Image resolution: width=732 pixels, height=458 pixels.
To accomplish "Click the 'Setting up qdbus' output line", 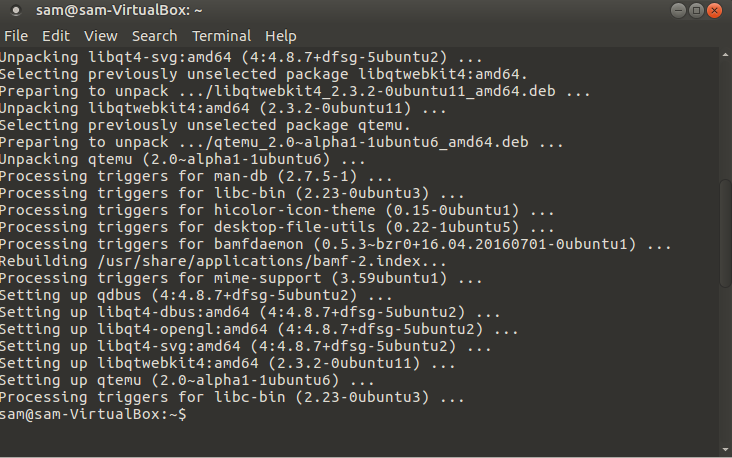I will (196, 295).
